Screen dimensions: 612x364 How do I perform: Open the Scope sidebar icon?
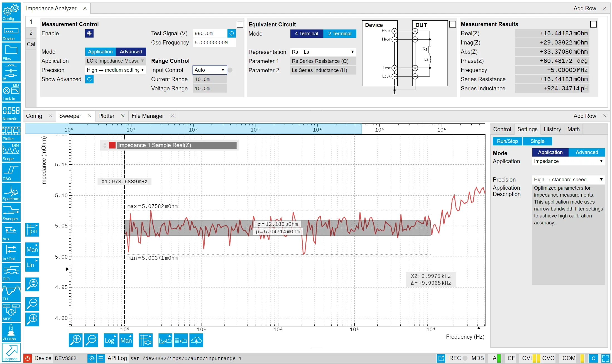pos(11,152)
